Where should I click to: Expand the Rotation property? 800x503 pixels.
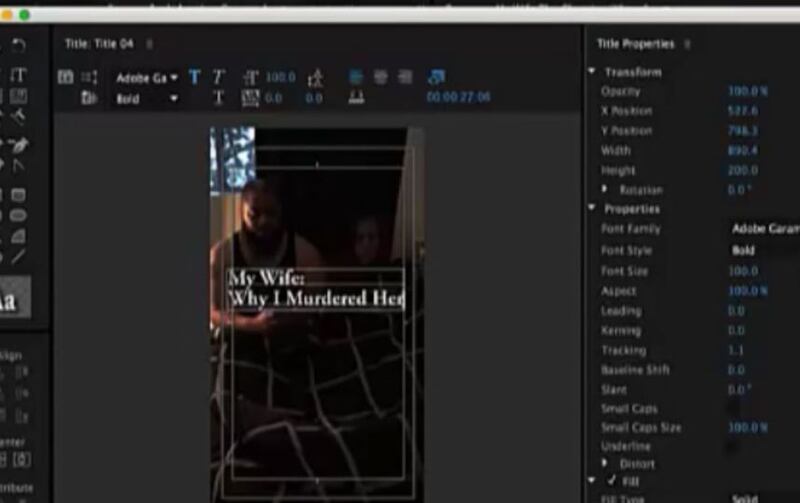(x=604, y=189)
